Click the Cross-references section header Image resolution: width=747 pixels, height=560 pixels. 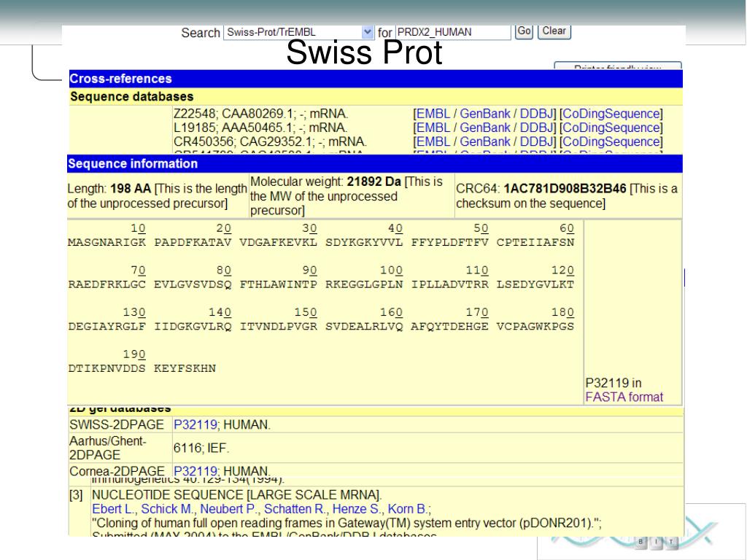pos(376,79)
